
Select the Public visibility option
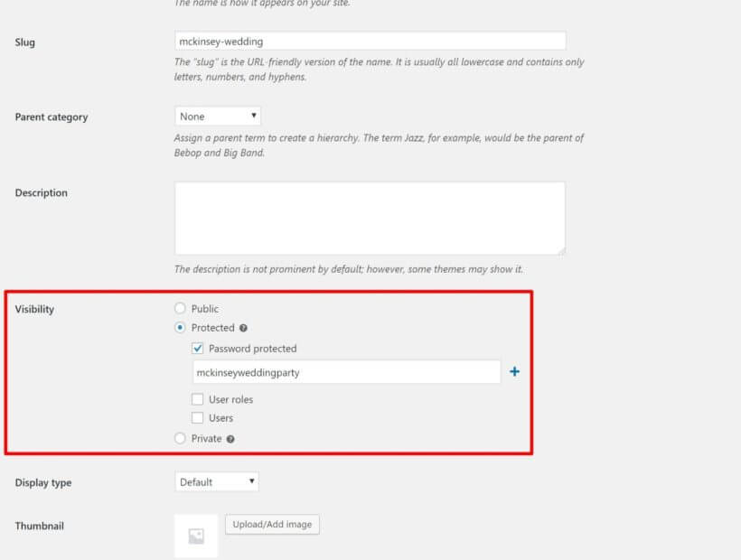[x=180, y=308]
